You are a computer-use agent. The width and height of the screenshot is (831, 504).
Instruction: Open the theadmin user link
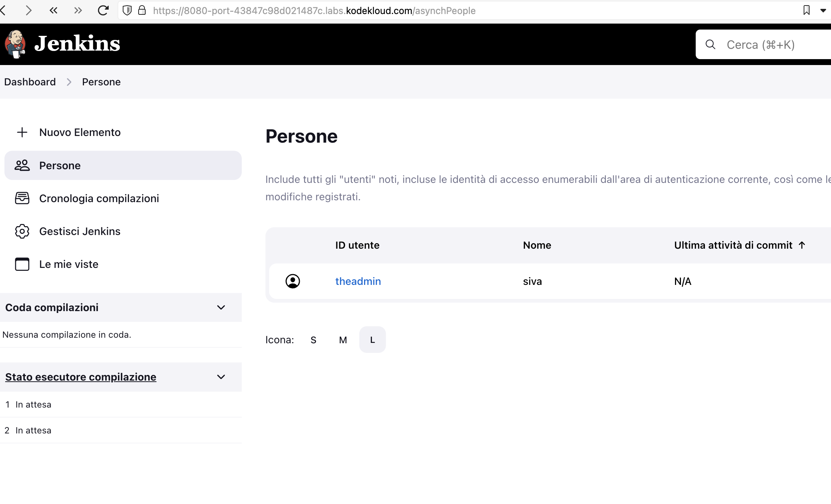[x=358, y=281]
